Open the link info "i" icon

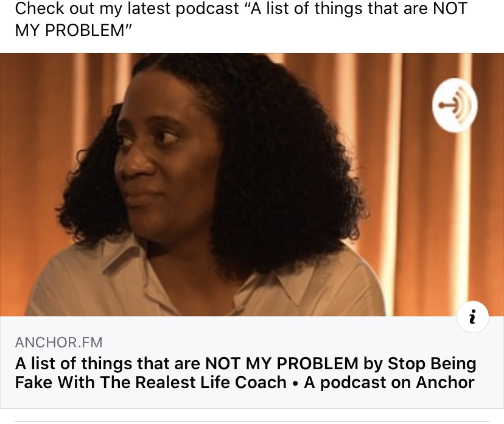pyautogui.click(x=473, y=316)
